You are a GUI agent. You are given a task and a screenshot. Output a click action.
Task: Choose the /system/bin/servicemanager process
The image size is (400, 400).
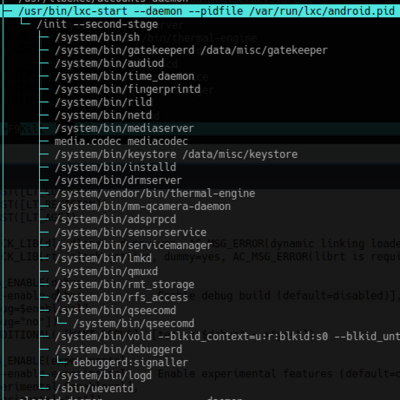point(134,245)
